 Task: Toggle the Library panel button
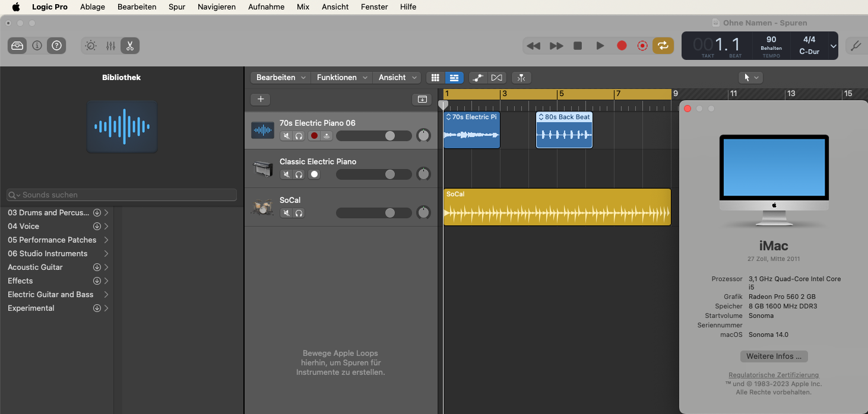(x=18, y=46)
